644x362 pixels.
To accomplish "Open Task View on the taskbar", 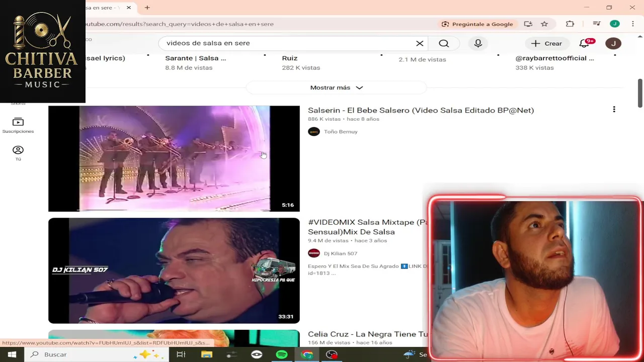I will [181, 354].
